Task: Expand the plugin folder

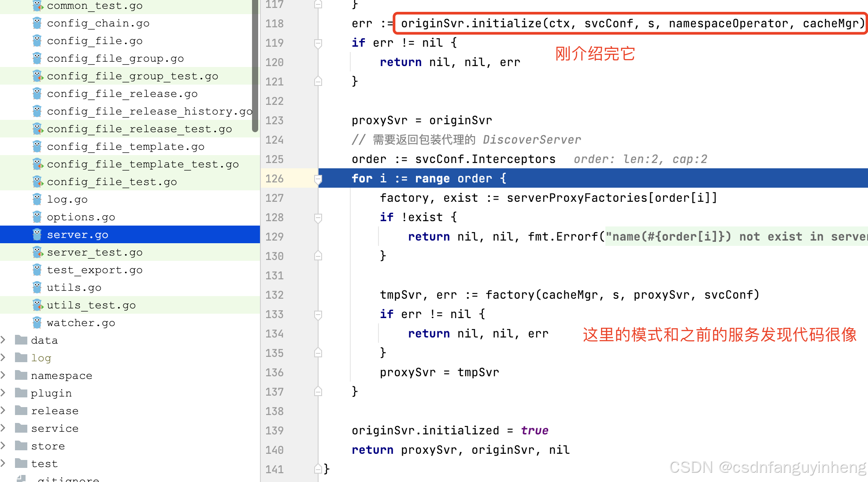Action: (x=3, y=393)
